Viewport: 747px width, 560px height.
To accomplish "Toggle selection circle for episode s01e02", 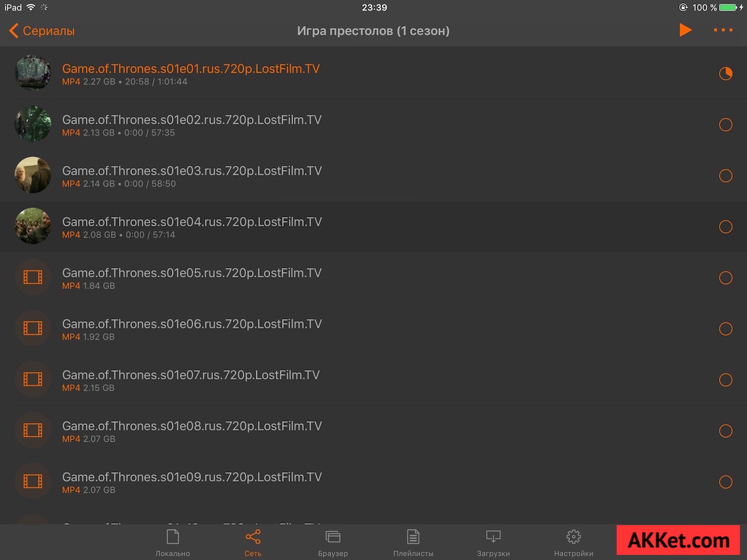I will coord(725,125).
